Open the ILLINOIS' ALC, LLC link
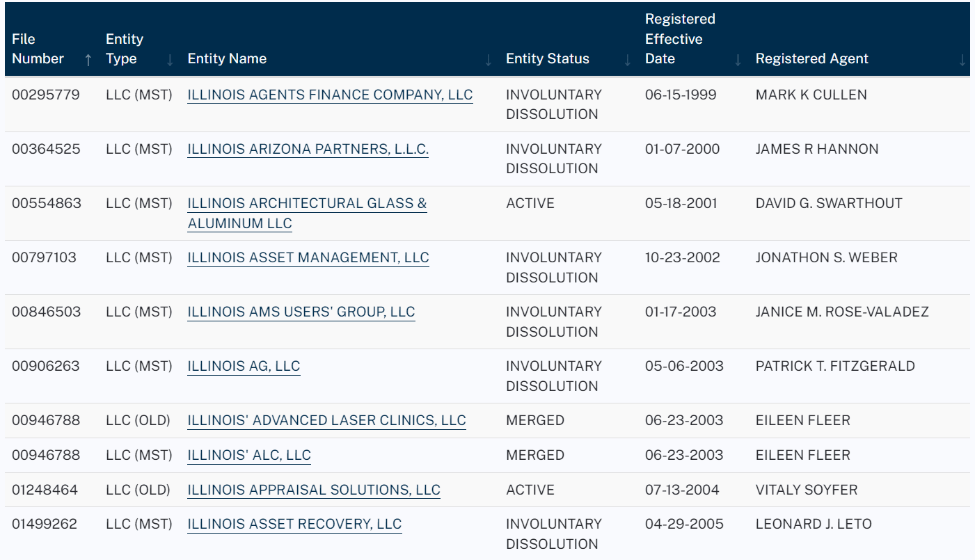Viewport: 975px width, 560px height. pyautogui.click(x=249, y=456)
